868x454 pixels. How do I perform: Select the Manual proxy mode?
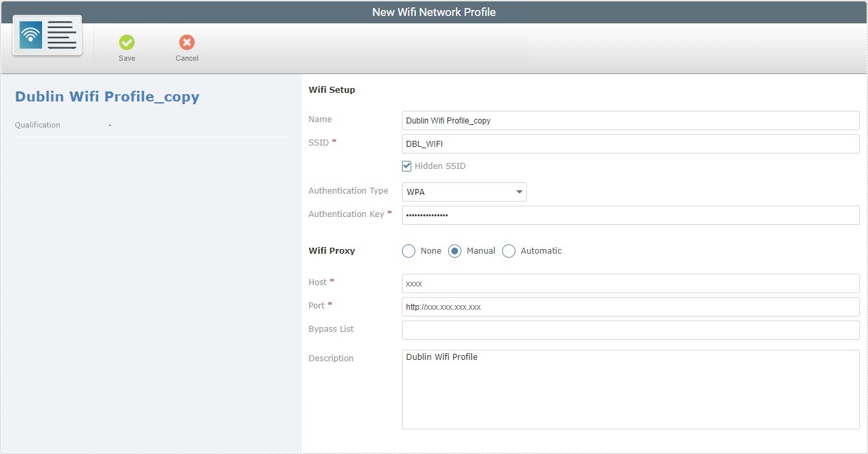click(x=455, y=251)
